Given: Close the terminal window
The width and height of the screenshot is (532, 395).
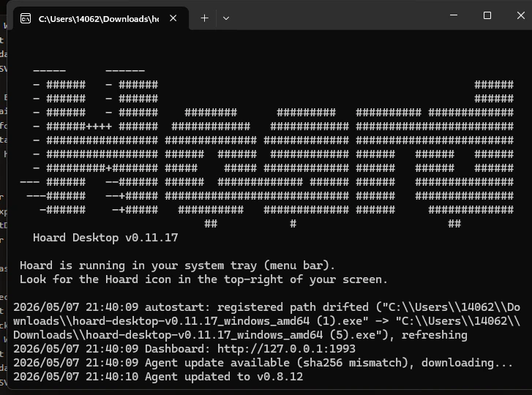Looking at the screenshot, I should (521, 15).
